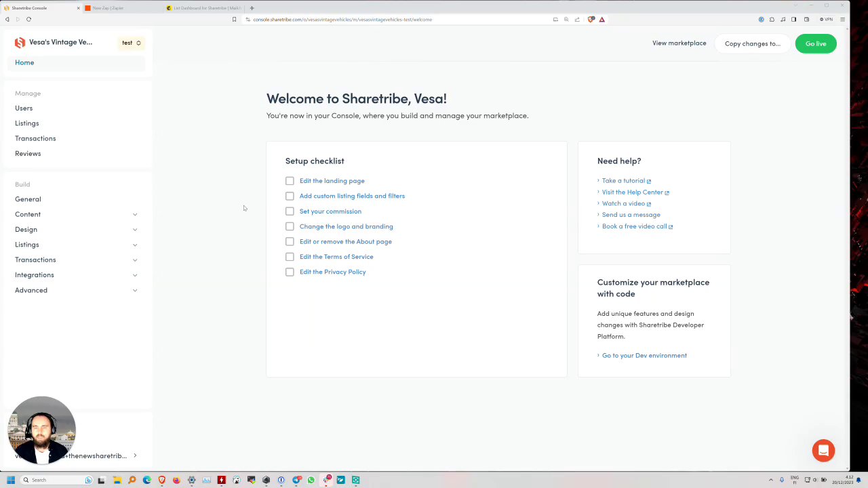Viewport: 868px width, 488px height.
Task: Toggle the browser sidebar panel icon
Action: pos(793,19)
